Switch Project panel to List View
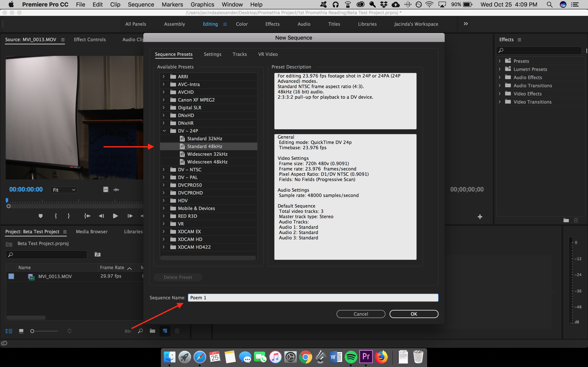588x367 pixels. tap(9, 331)
